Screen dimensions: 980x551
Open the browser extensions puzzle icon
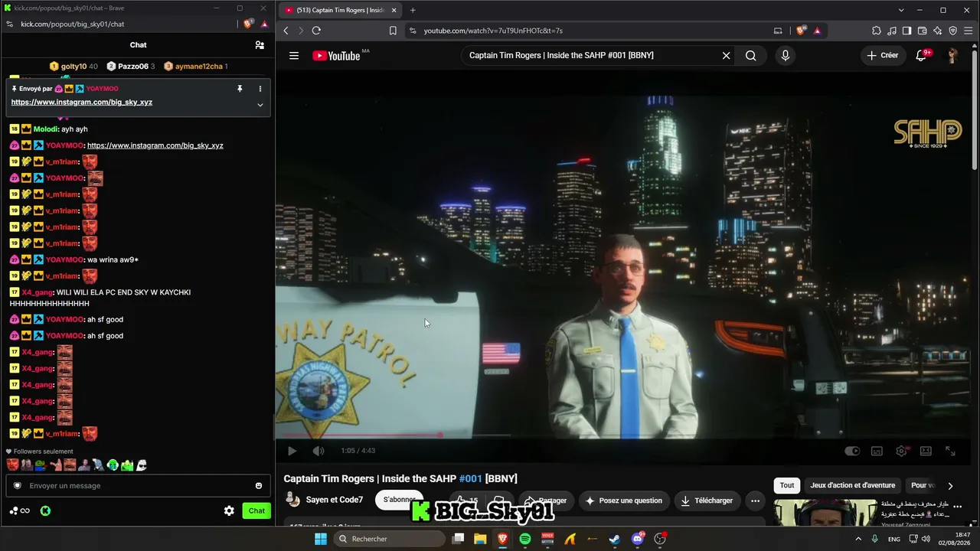pos(877,31)
